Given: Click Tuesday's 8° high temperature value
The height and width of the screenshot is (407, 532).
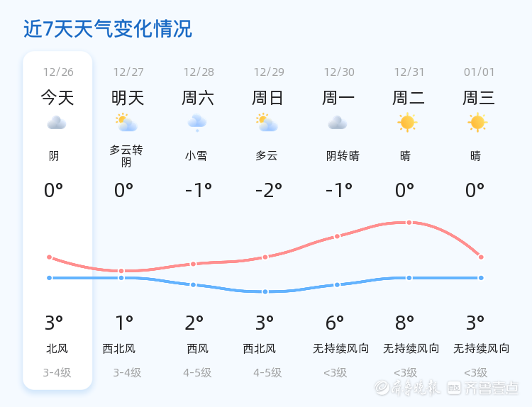Looking at the screenshot, I should tap(405, 323).
